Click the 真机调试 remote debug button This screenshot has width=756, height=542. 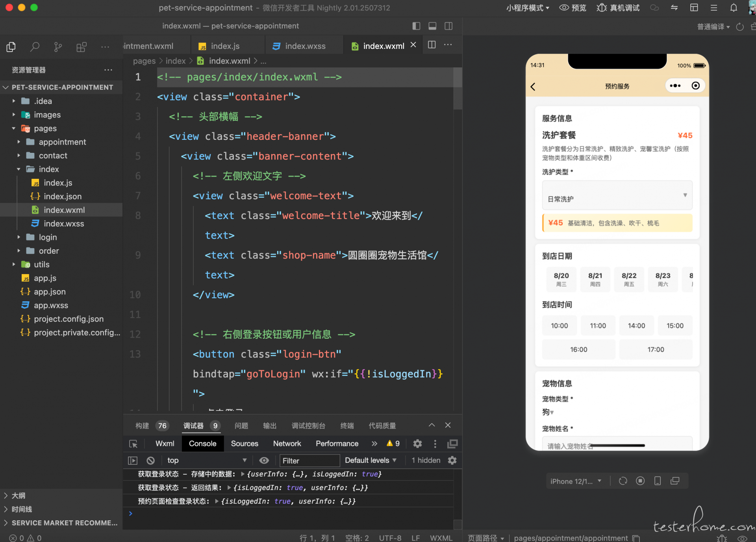point(618,8)
